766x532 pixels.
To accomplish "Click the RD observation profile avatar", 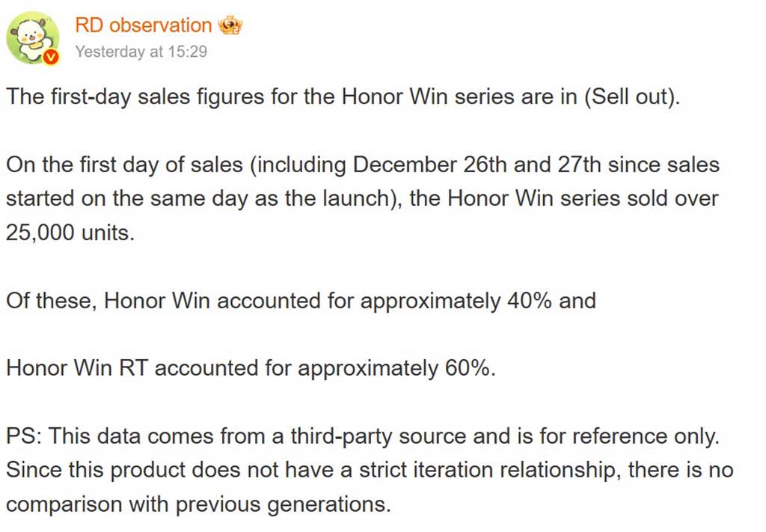I will tap(32, 37).
